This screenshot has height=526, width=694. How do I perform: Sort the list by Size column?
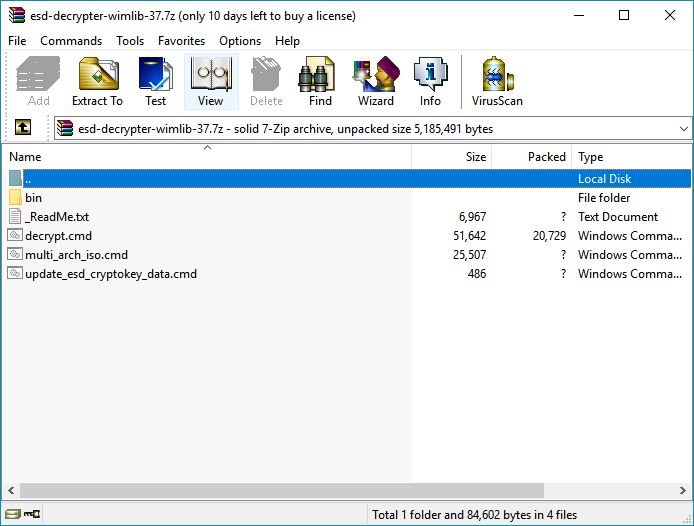451,157
